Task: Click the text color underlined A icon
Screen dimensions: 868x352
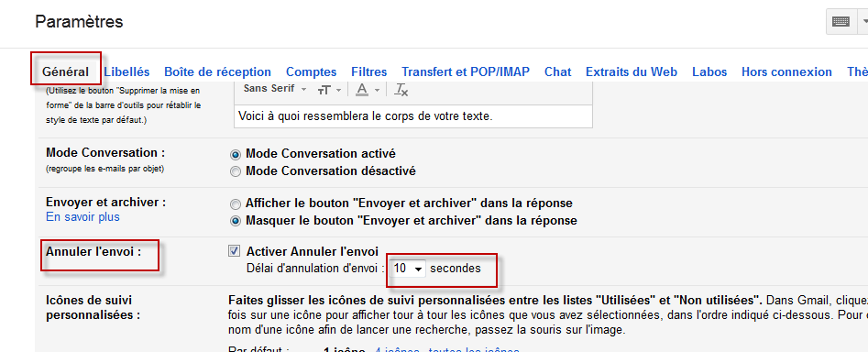Action: (x=367, y=90)
